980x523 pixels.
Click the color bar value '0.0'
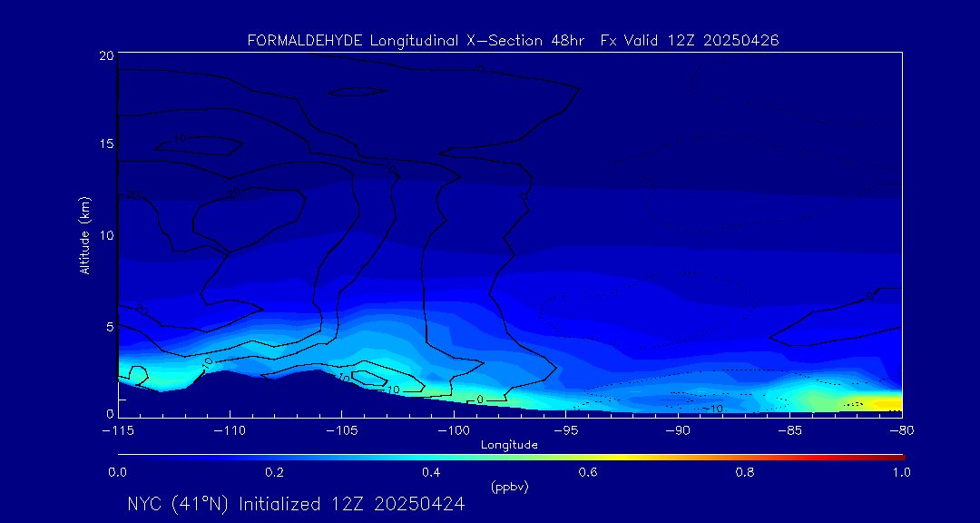click(117, 473)
